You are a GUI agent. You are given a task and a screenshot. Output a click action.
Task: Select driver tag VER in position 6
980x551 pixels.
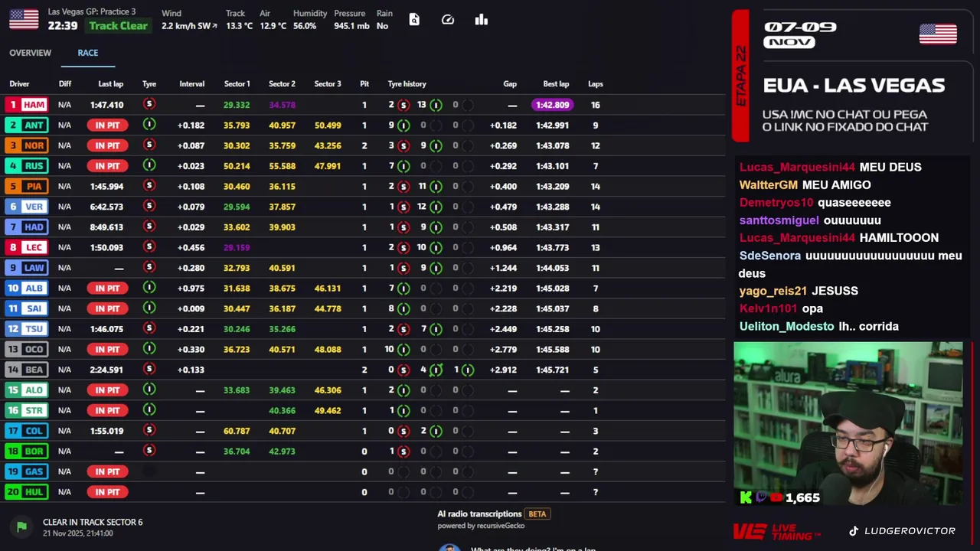pos(26,206)
